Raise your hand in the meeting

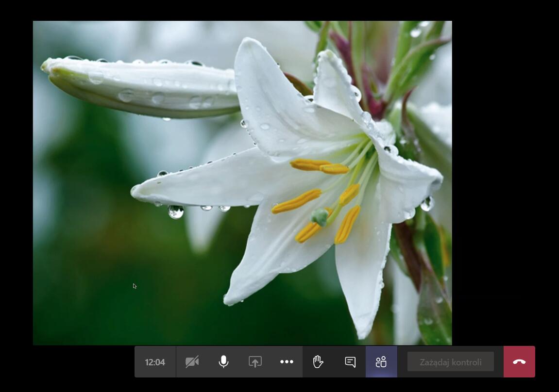coord(318,362)
